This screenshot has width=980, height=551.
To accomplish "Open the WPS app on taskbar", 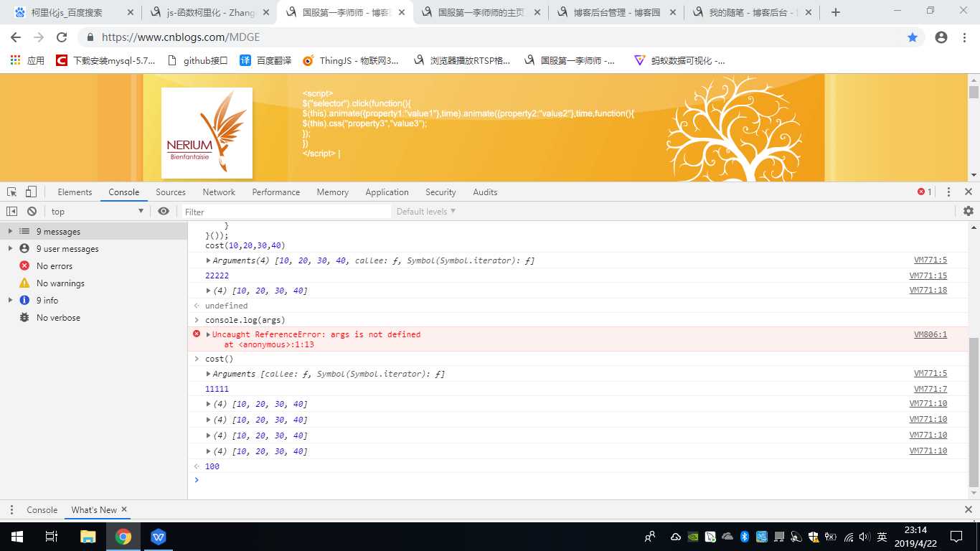I will click(159, 536).
